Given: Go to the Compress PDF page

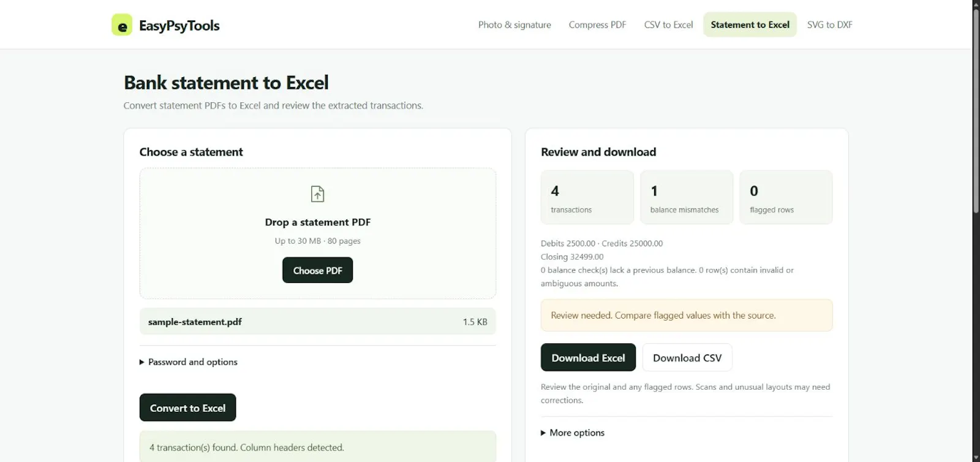Looking at the screenshot, I should (x=597, y=25).
